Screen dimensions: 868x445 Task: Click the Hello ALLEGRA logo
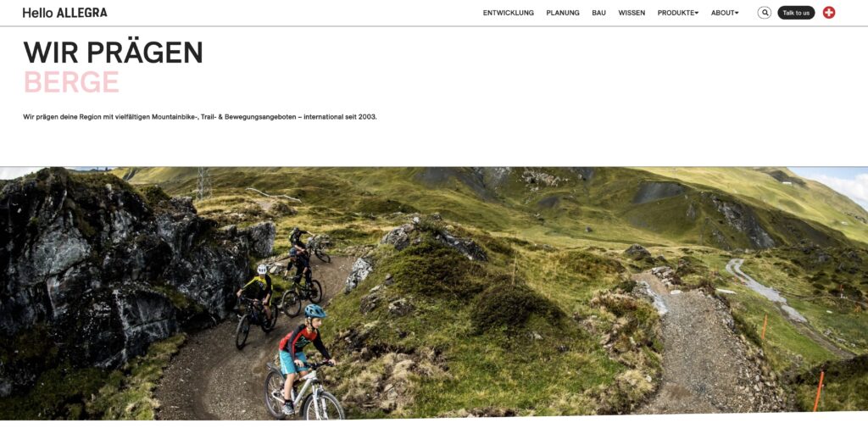[64, 13]
